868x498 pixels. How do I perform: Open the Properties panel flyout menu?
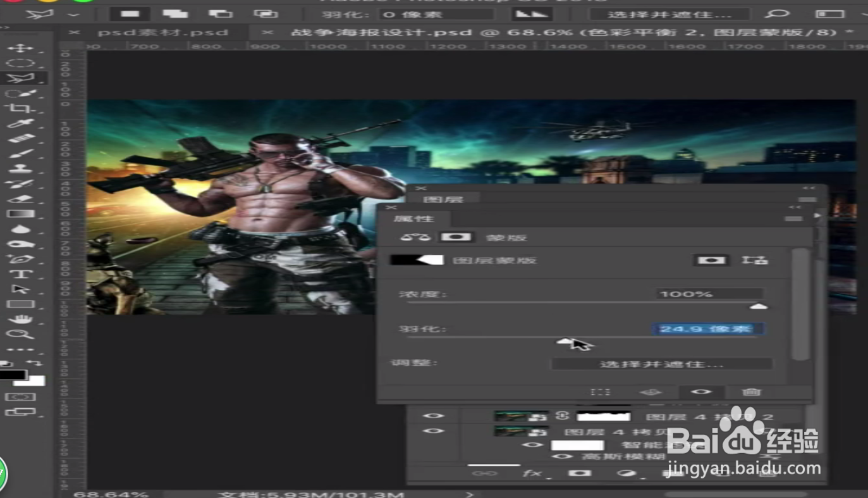(793, 219)
